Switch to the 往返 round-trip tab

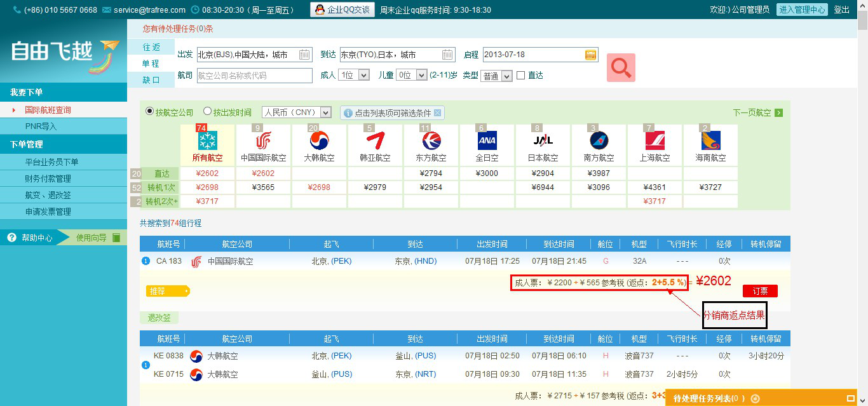(x=151, y=47)
